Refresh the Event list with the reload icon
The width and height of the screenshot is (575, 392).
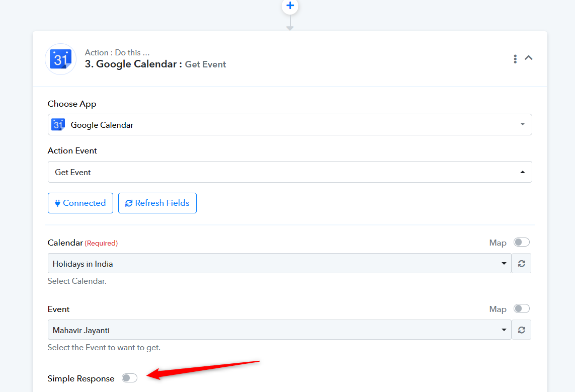(522, 330)
